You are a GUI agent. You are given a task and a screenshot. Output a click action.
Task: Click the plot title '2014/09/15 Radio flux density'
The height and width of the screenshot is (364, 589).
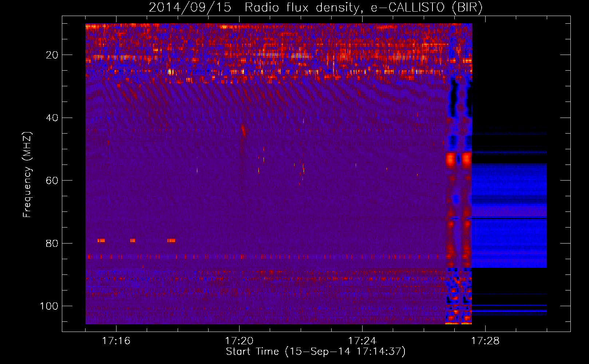pyautogui.click(x=254, y=8)
